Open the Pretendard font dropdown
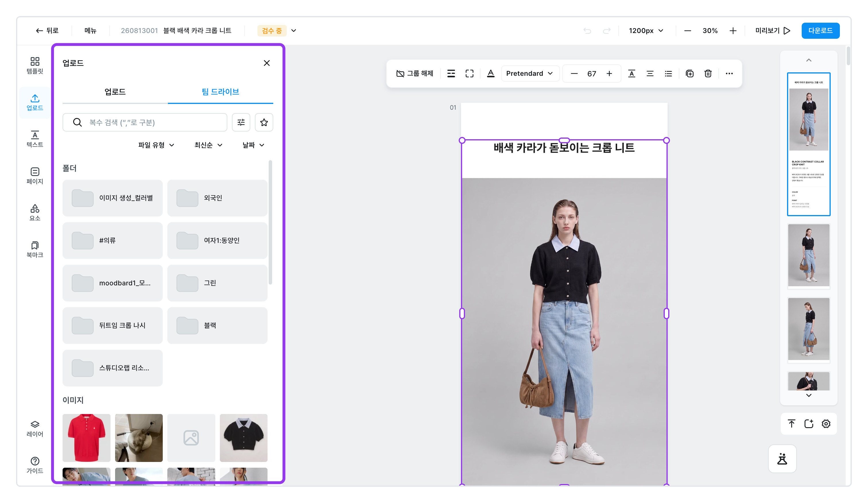This screenshot has width=868, height=503. click(530, 73)
